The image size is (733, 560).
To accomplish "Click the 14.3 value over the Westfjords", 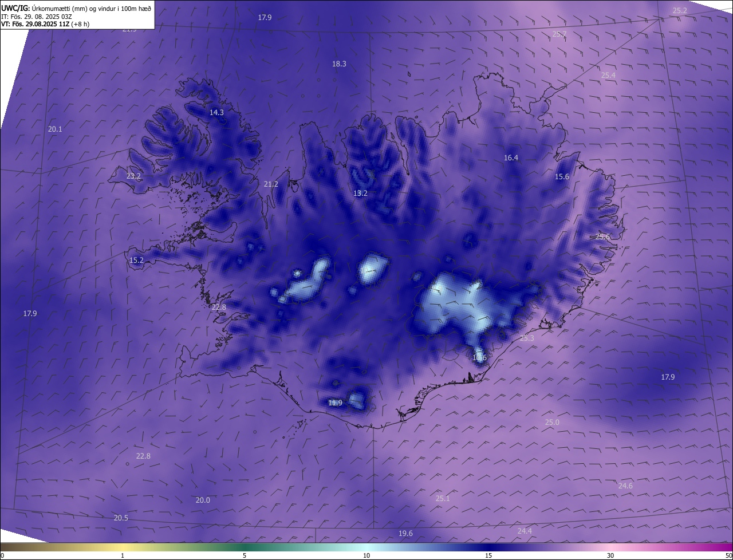I will tap(216, 112).
